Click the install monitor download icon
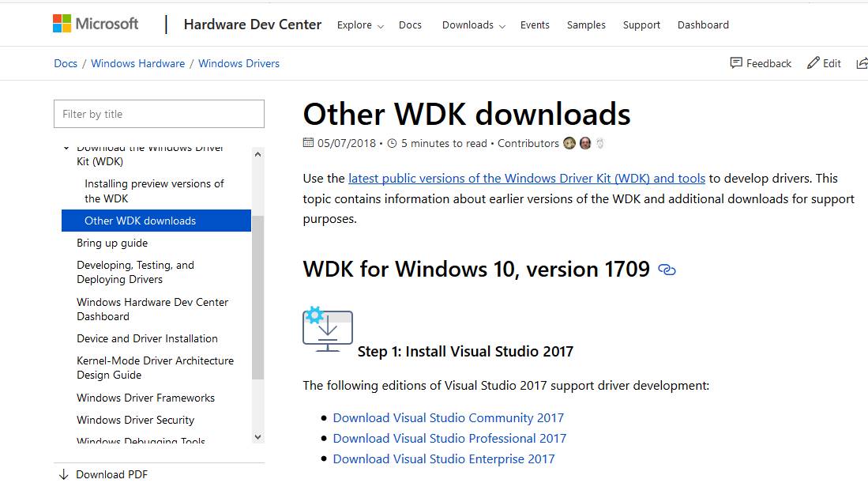 pyautogui.click(x=328, y=329)
